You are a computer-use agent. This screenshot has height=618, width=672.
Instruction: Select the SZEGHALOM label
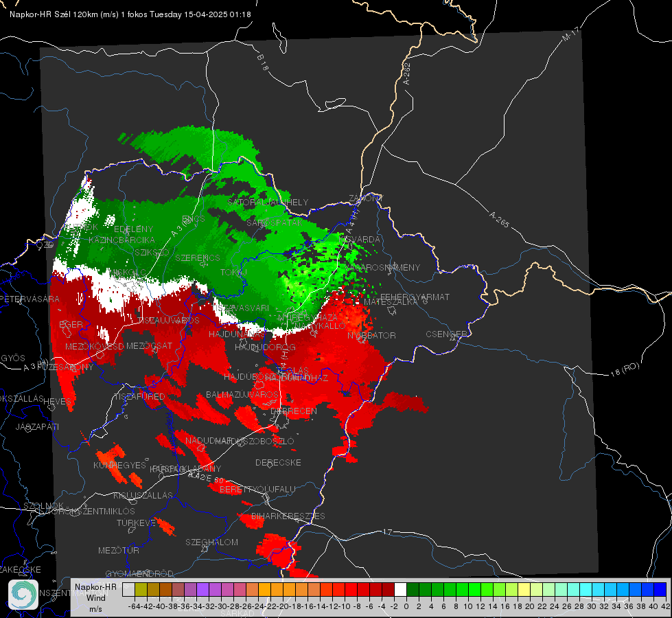(211, 542)
